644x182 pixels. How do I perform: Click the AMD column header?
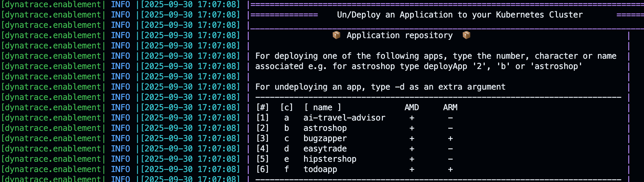412,107
